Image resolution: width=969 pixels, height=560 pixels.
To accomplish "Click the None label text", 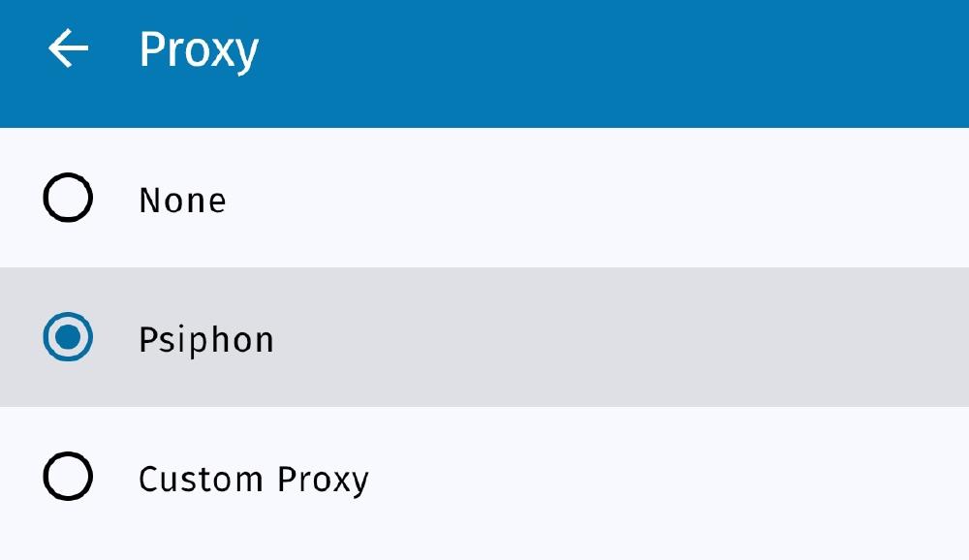I will [x=182, y=200].
